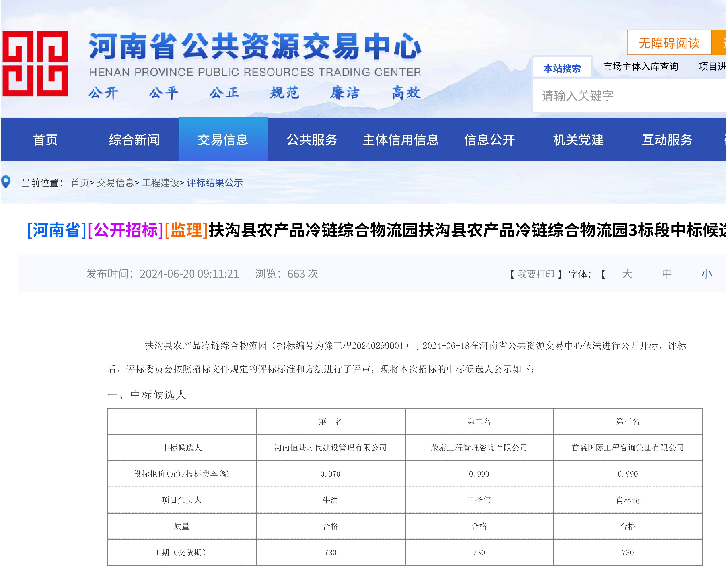
Task: Select the 交易信息 navigation tab
Action: click(x=223, y=140)
